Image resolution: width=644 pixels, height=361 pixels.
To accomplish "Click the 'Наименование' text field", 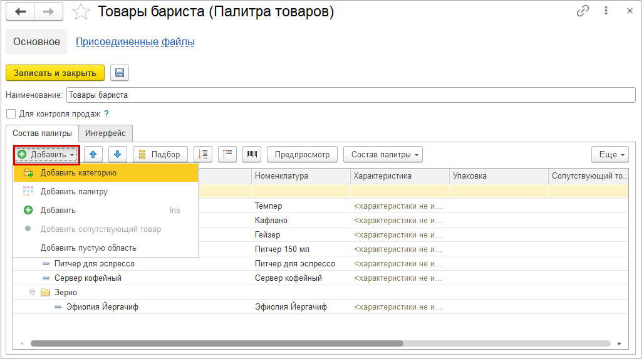I will (x=350, y=95).
